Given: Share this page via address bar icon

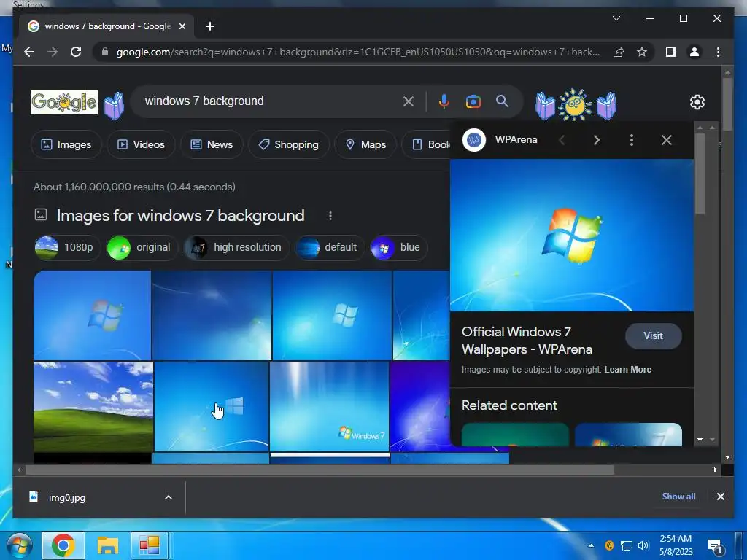Looking at the screenshot, I should 619,52.
